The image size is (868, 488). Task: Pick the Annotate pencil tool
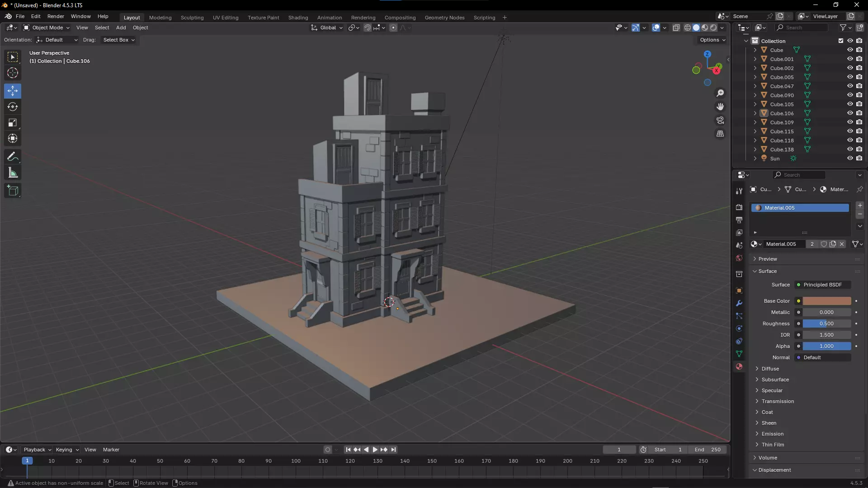point(13,157)
